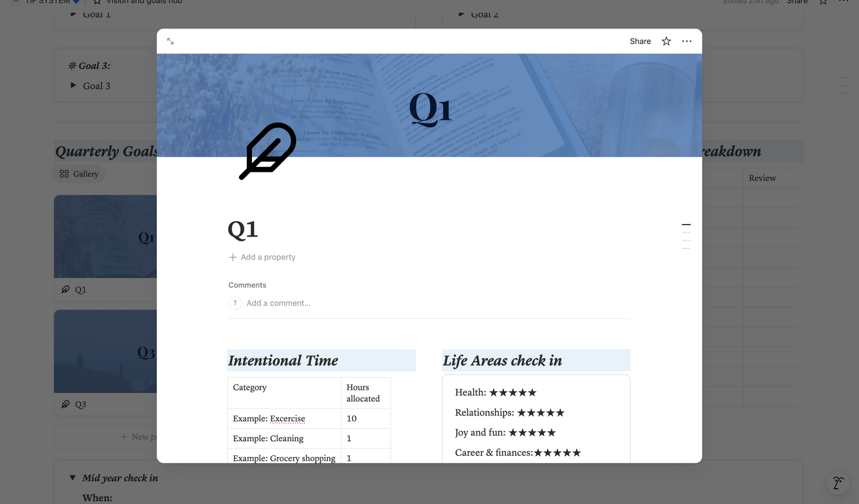Expand the Goal 3 toggle arrow

[73, 86]
